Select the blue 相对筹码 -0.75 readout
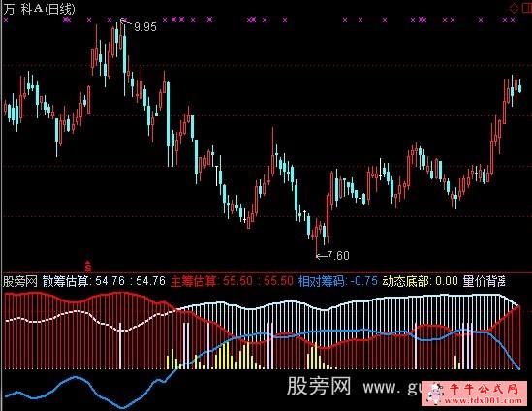This screenshot has width=532, height=411. click(x=338, y=281)
